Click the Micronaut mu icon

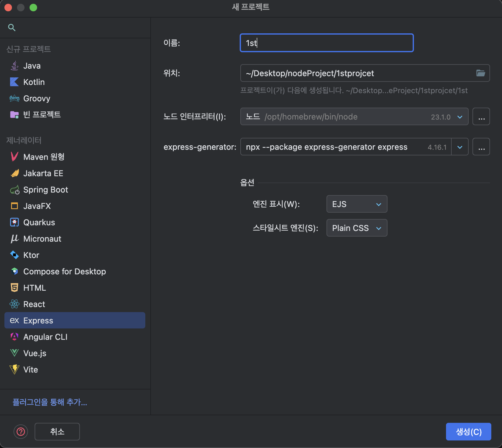click(14, 239)
